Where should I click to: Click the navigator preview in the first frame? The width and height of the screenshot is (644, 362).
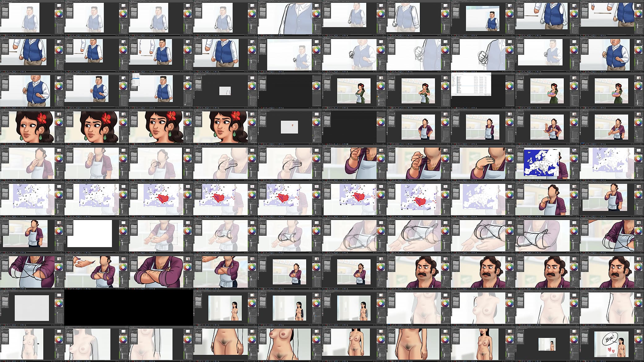click(59, 6)
